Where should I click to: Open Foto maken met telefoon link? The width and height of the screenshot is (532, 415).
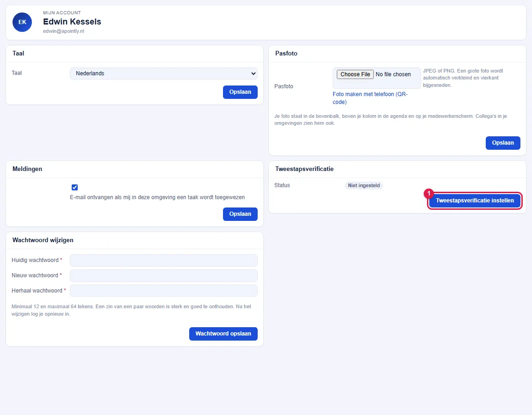(x=370, y=98)
